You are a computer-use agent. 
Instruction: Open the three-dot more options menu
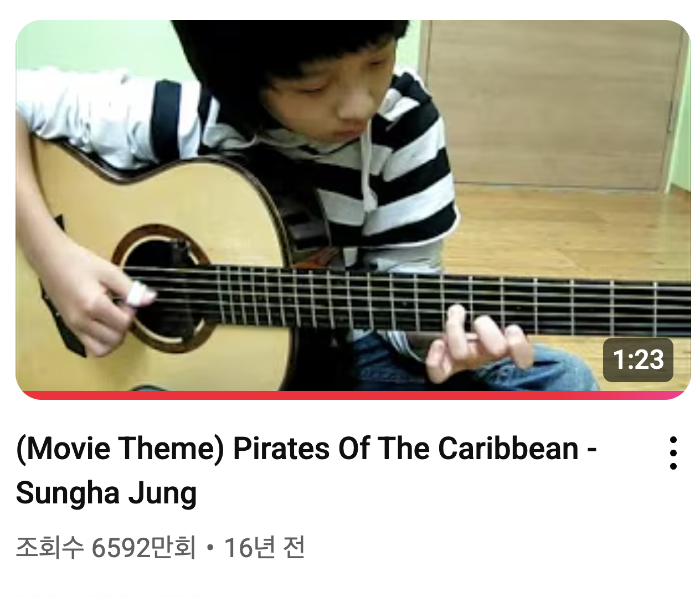(x=673, y=452)
